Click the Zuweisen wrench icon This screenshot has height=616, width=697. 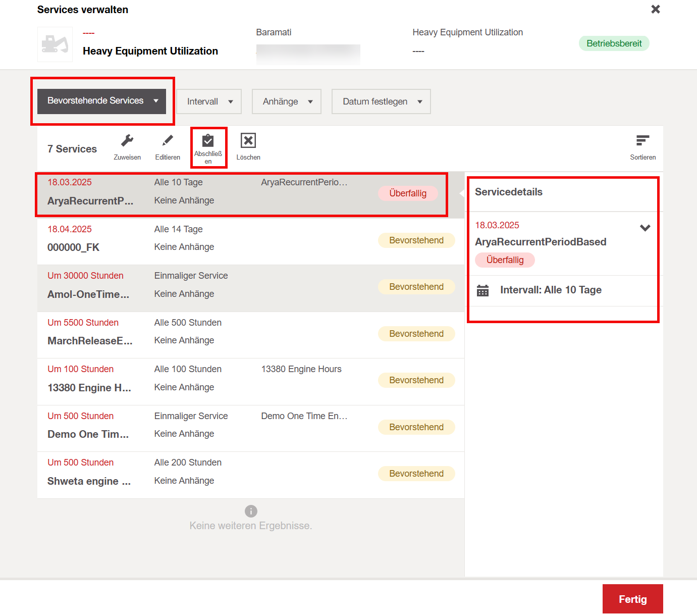[127, 140]
